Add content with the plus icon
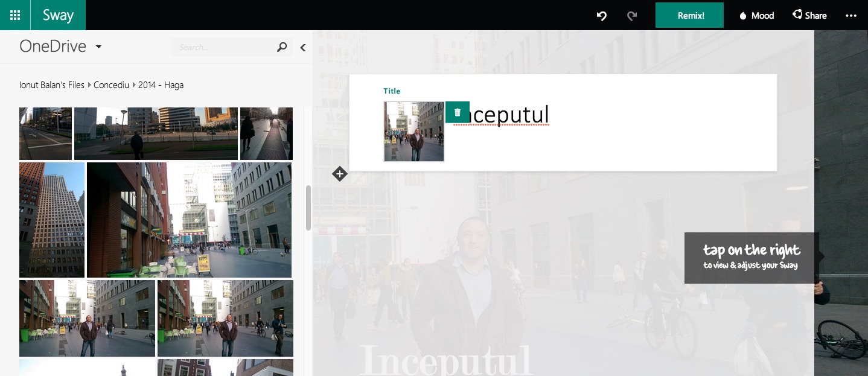Viewport: 868px width, 376px height. pyautogui.click(x=340, y=174)
